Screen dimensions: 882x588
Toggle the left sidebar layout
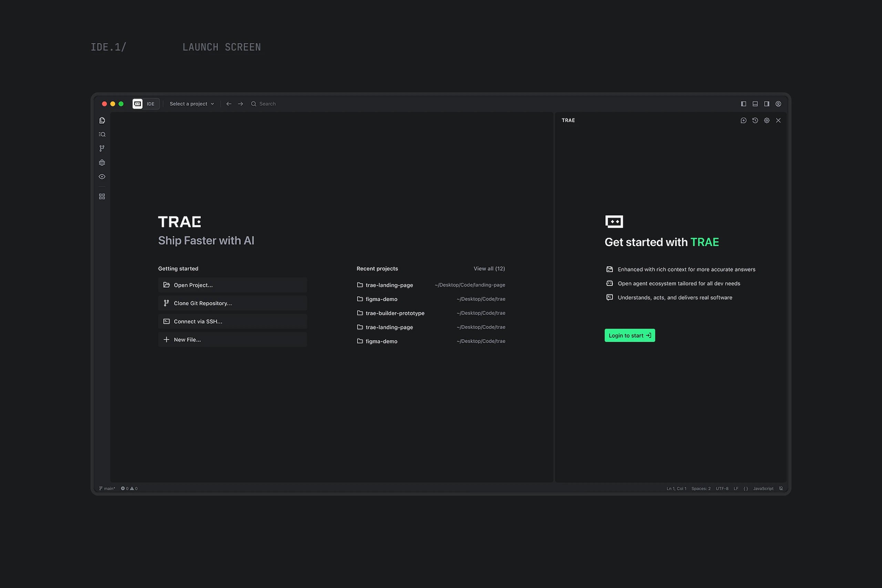point(743,104)
